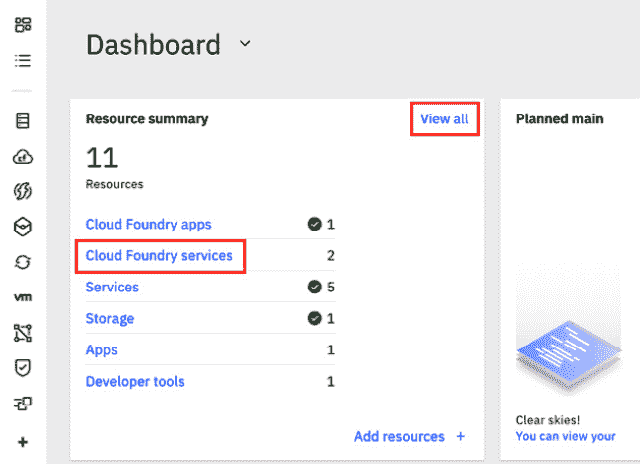Click the plus icon in sidebar
The height and width of the screenshot is (464, 640).
point(23,442)
